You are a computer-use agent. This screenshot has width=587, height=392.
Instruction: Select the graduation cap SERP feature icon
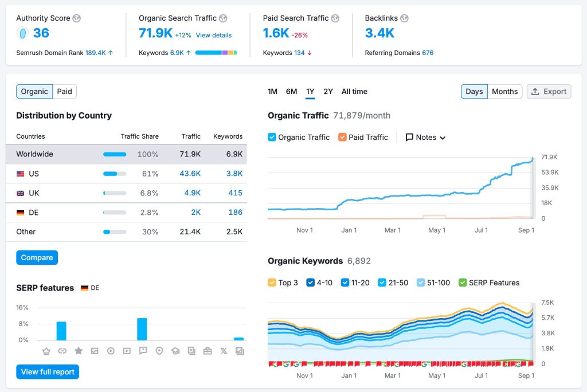pyautogui.click(x=175, y=351)
